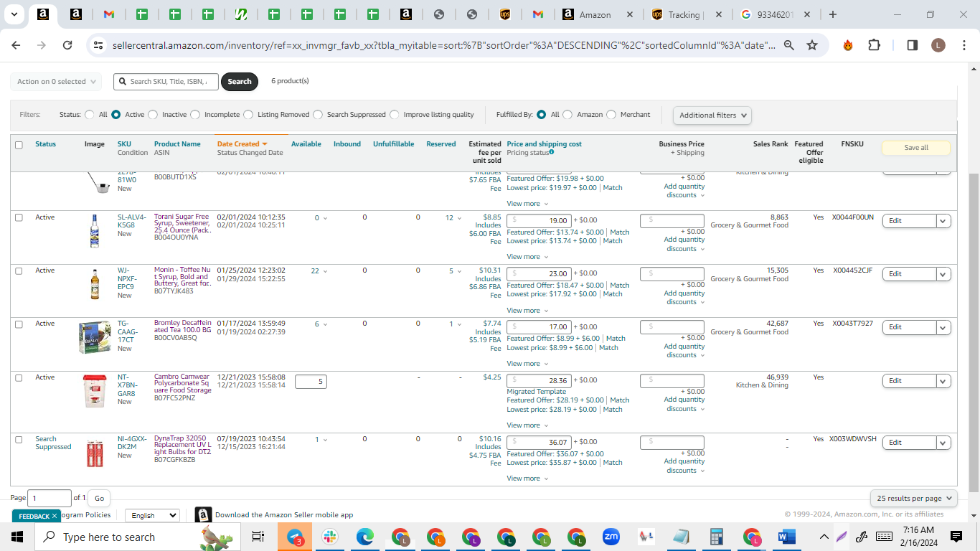Click the Cambro product image thumbnail
Screen dimensions: 980x551
(x=94, y=390)
